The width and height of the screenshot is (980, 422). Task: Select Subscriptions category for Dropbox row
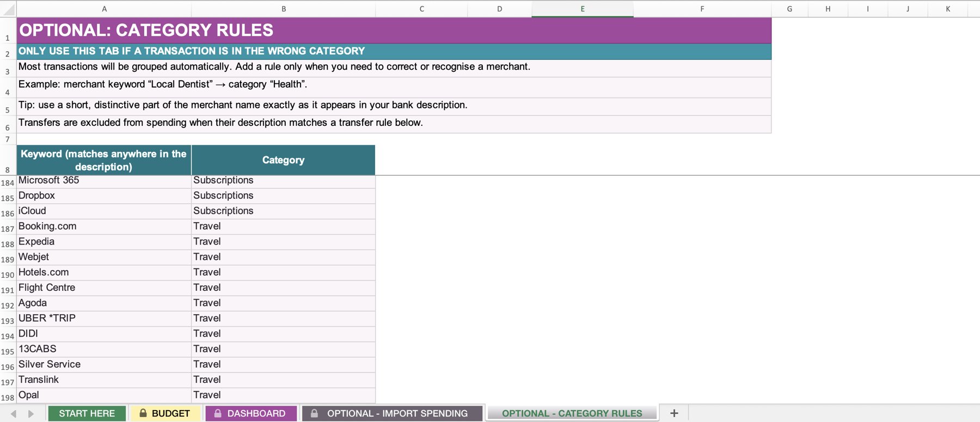[x=283, y=196]
